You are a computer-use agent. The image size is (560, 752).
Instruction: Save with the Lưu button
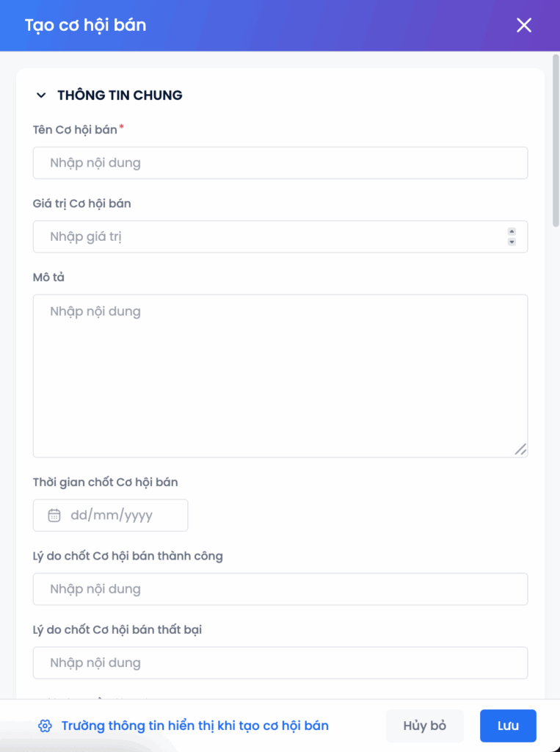(508, 726)
